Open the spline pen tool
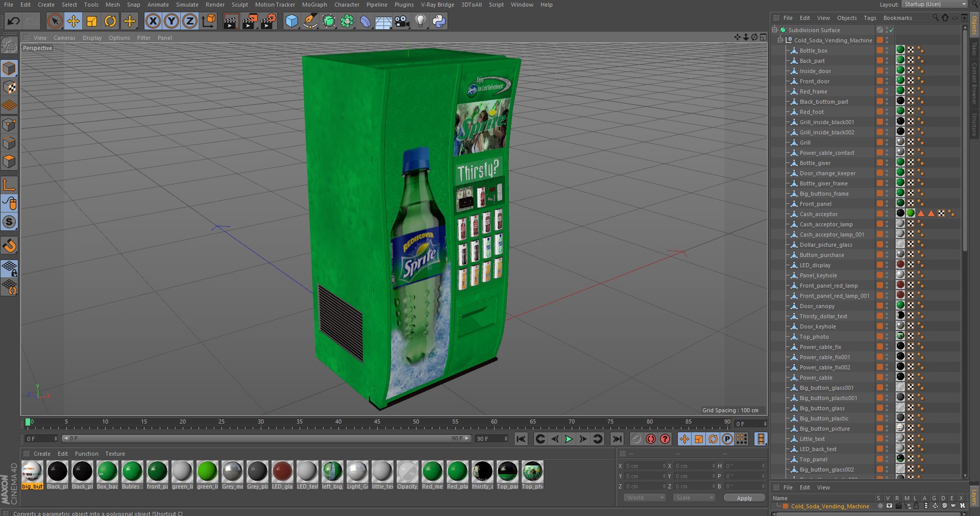Screen dimensions: 980x516 [310, 21]
